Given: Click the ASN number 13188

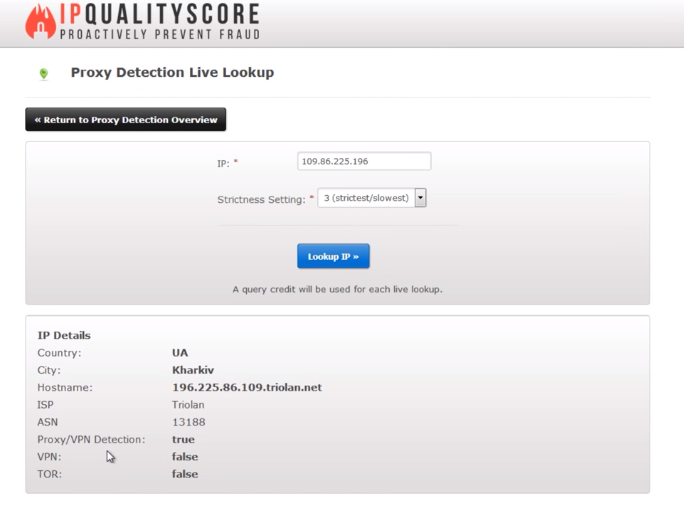Looking at the screenshot, I should [188, 422].
